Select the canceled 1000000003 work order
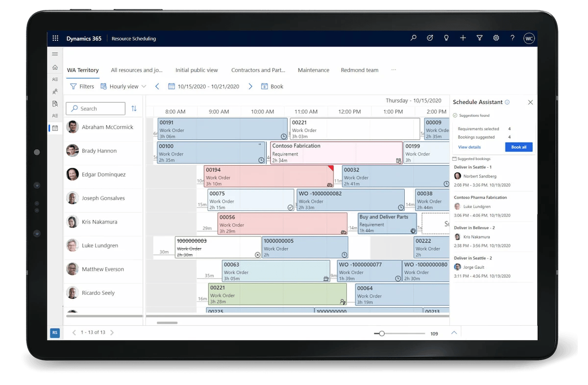 (218, 247)
